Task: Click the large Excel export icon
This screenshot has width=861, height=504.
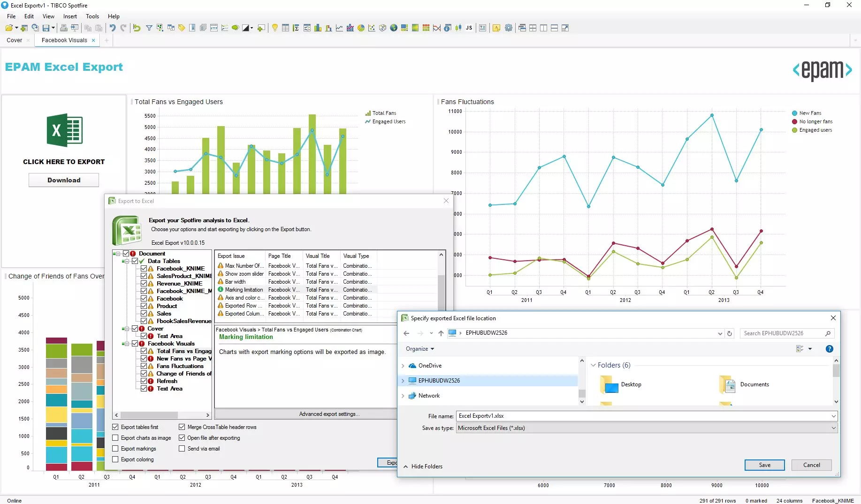Action: [64, 130]
